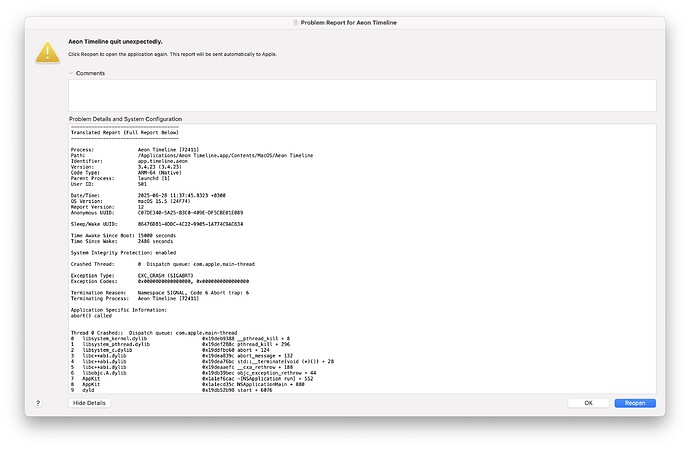The width and height of the screenshot is (690, 449).
Task: Click the OS Version 'macOS 15.5' value
Action: point(164,201)
